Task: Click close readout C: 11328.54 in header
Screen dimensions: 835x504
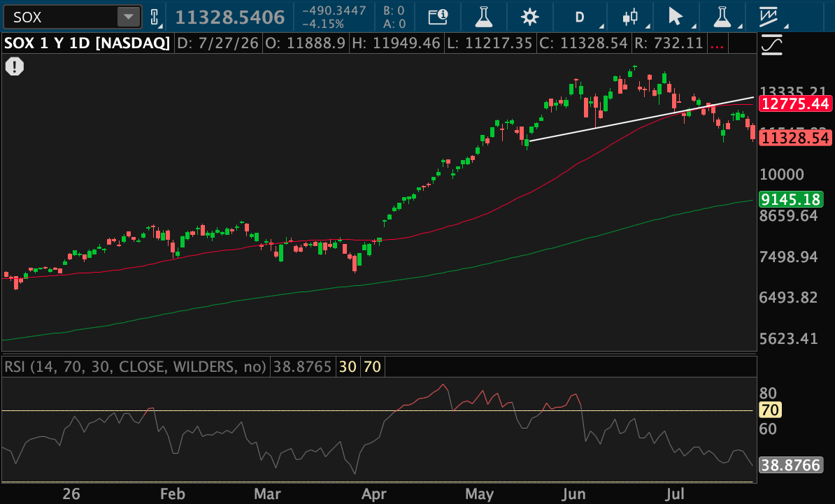Action: tap(584, 43)
